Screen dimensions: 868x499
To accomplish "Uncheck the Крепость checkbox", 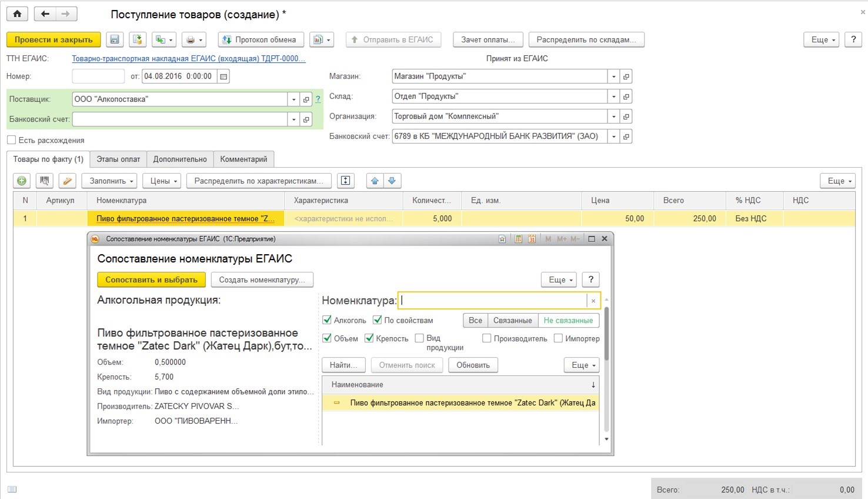I will point(369,338).
